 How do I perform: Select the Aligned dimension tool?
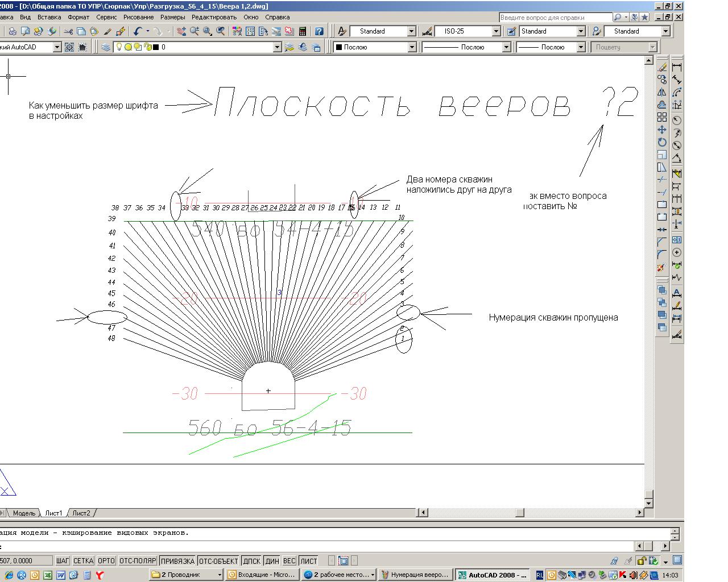pos(677,80)
